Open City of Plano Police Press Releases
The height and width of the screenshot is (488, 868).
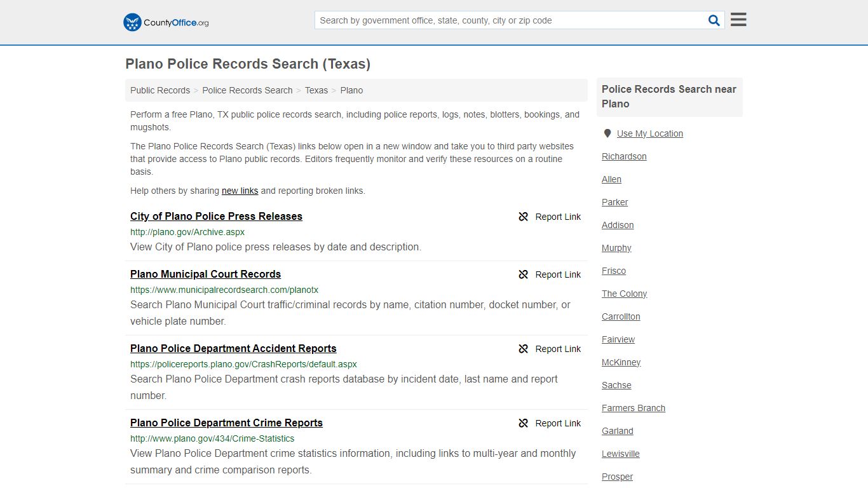pos(216,216)
